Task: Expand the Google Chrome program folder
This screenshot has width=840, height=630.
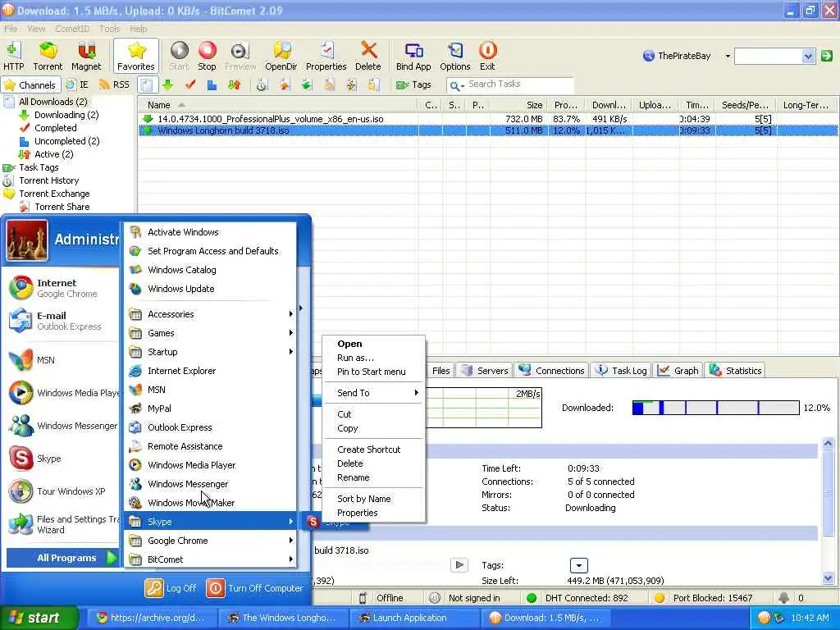Action: [212, 541]
